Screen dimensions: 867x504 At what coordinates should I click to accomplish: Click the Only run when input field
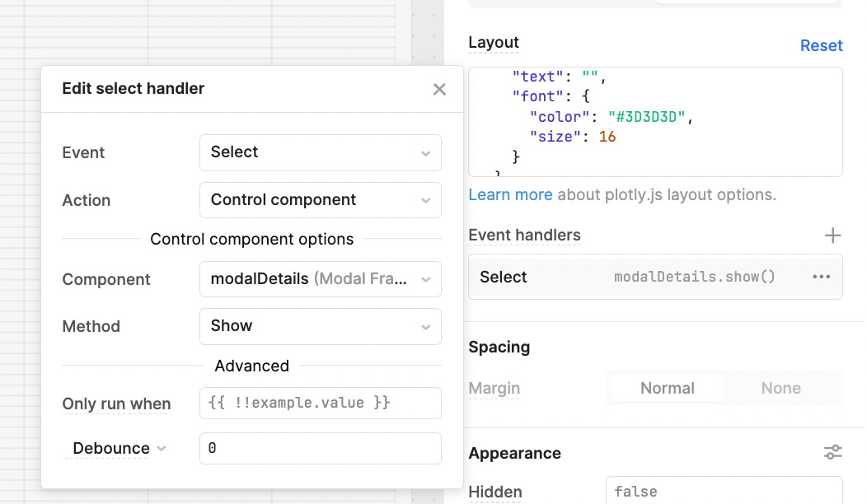pos(320,403)
